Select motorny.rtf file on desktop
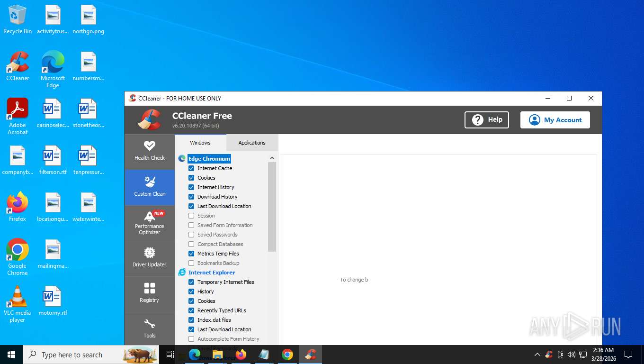This screenshot has width=644, height=364. tap(53, 301)
